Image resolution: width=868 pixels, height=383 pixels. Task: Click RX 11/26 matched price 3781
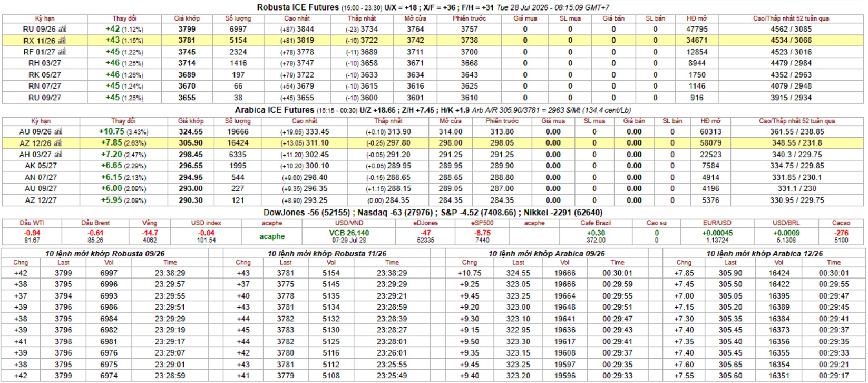[x=187, y=40]
